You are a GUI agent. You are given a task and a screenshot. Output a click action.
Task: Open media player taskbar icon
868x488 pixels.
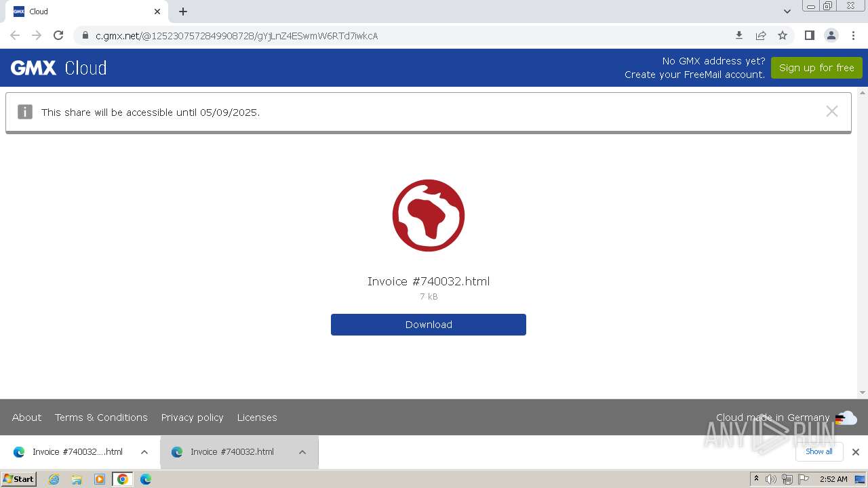100,479
